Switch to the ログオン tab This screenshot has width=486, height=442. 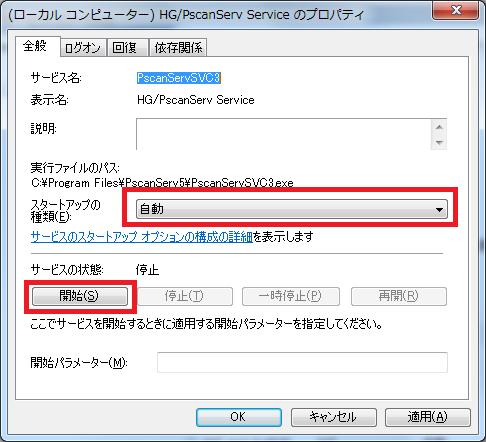tap(83, 47)
